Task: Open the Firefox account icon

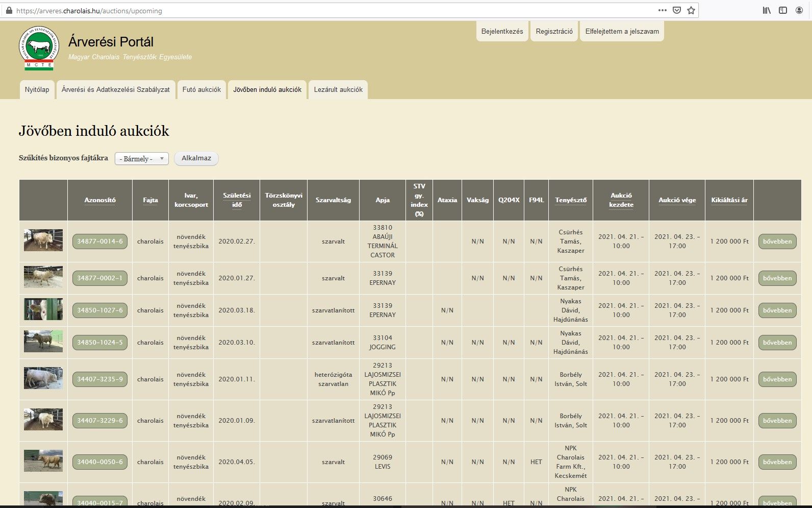Action: [799, 10]
